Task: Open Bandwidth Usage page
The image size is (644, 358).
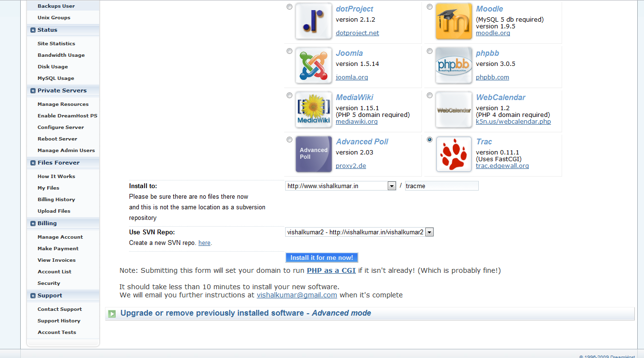Action: pos(61,55)
